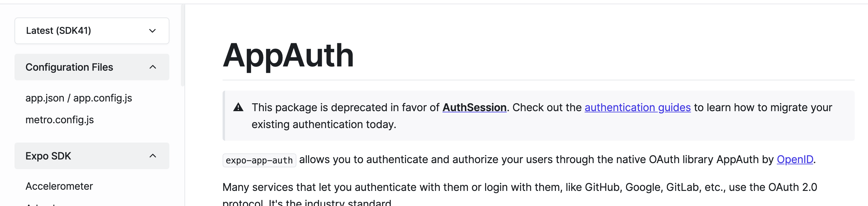Click the Expo SDK collapse chevron
This screenshot has width=868, height=206.
(154, 156)
